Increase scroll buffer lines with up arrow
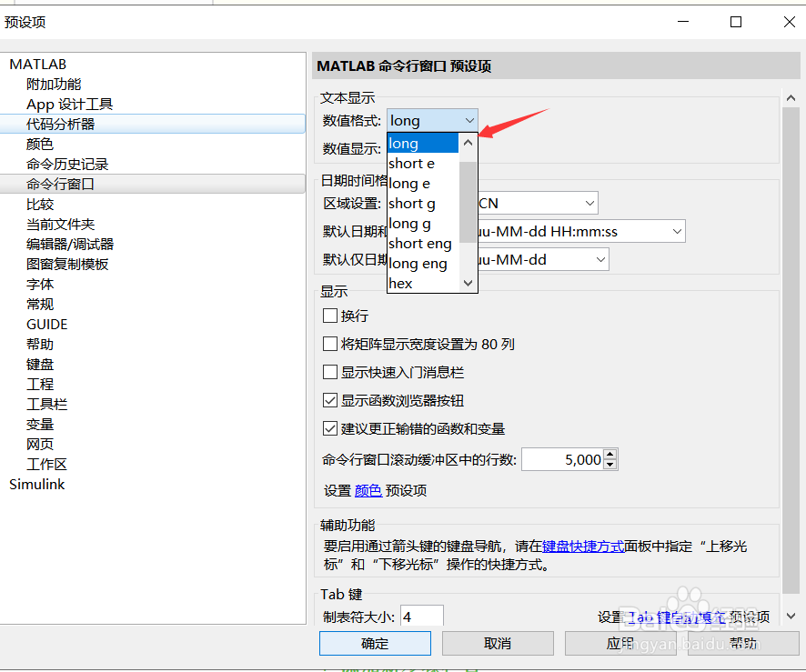The height and width of the screenshot is (672, 806). pos(610,454)
